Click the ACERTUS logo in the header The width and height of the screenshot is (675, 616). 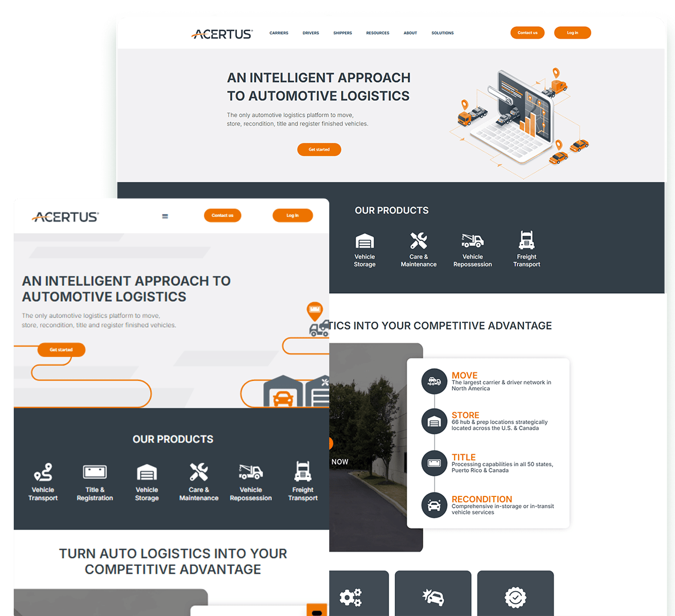point(222,33)
